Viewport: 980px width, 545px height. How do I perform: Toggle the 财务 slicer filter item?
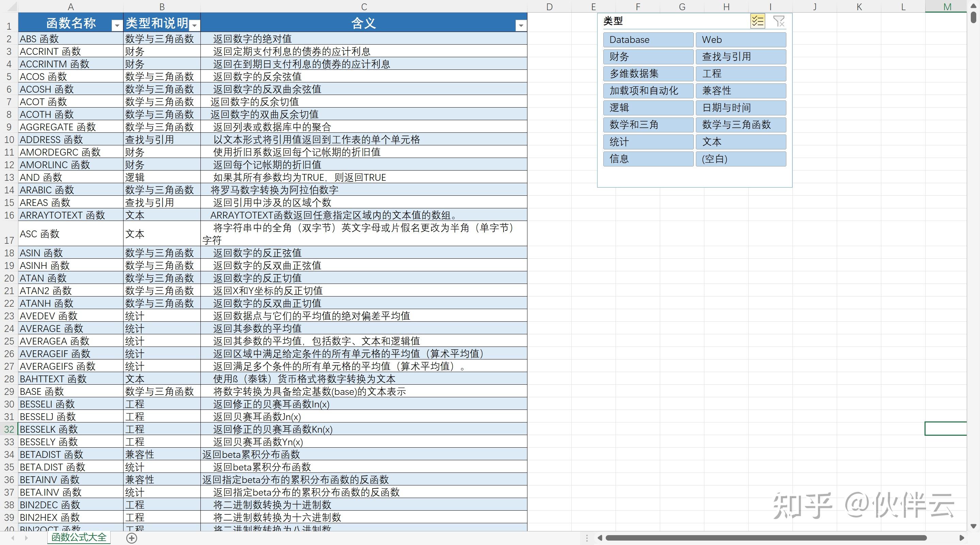pos(648,57)
